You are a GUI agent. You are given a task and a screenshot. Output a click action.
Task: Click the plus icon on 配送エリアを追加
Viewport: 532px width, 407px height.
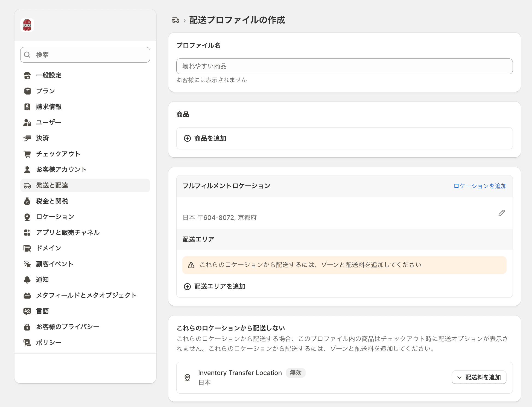[x=187, y=287]
